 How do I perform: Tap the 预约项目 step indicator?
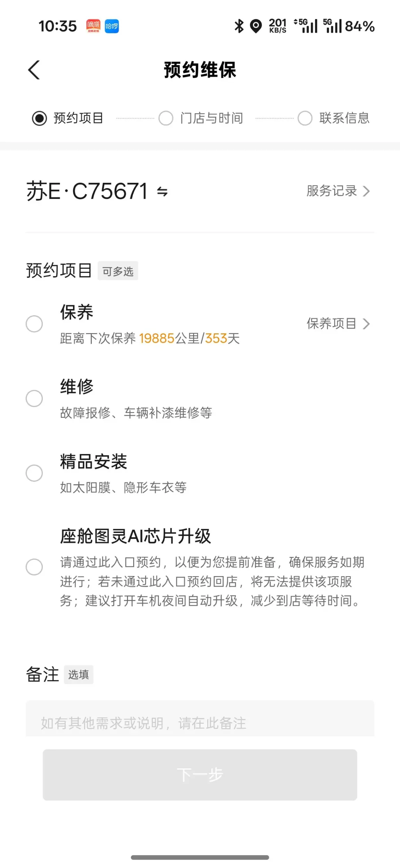pos(68,118)
